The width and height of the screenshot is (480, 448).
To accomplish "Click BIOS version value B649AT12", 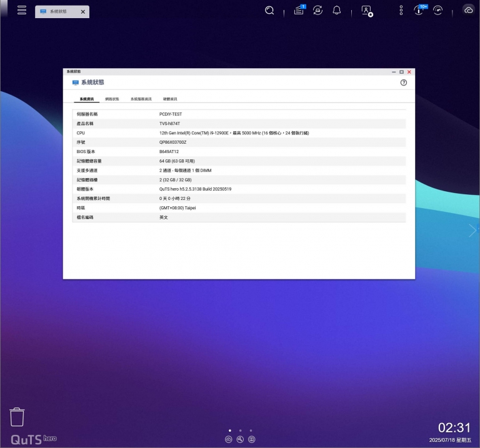I will 169,152.
